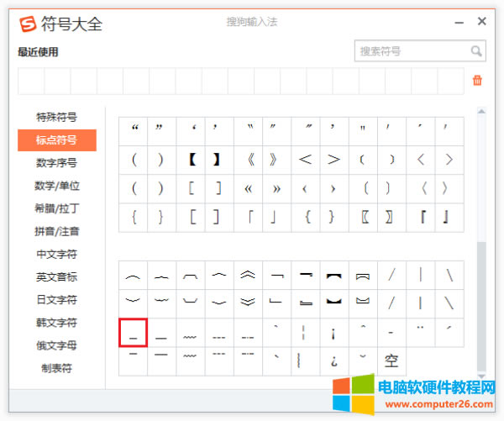
Task: Open the 制表符 category
Action: (x=57, y=367)
